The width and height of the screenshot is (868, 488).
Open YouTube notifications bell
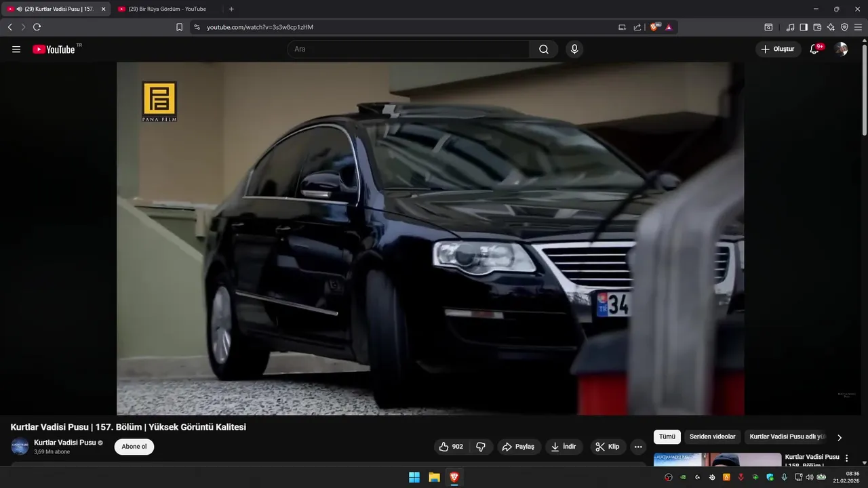pos(815,49)
